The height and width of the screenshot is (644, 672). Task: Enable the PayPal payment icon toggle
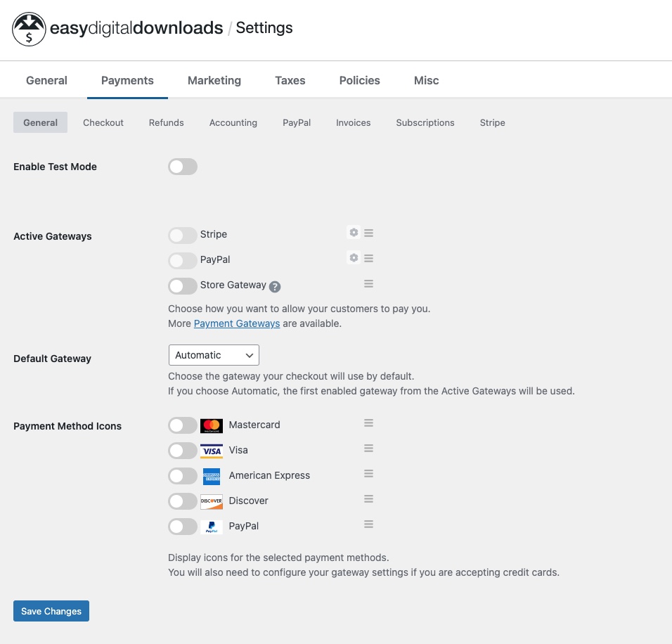(x=183, y=527)
